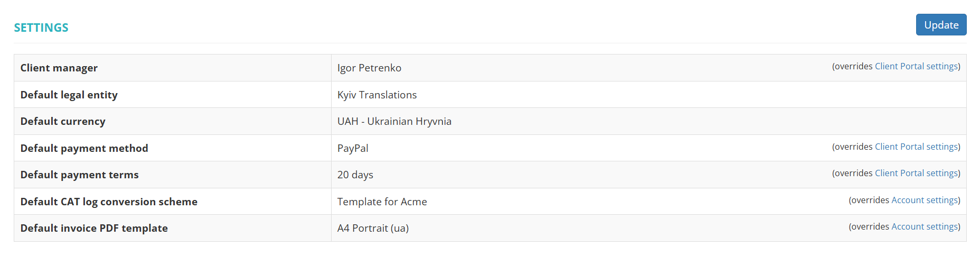Image resolution: width=980 pixels, height=255 pixels.
Task: Click the Template for Acme value
Action: click(382, 202)
